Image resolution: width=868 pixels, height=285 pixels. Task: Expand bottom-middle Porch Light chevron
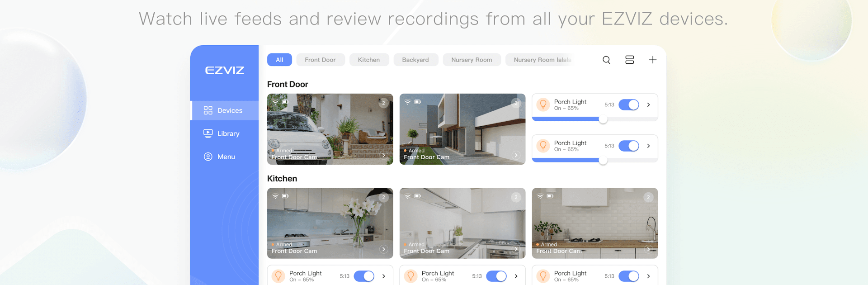[516, 276]
